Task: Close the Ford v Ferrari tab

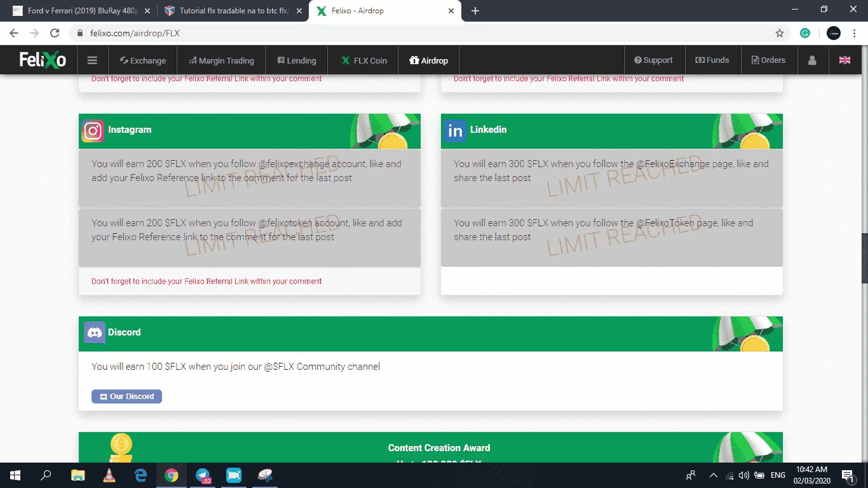Action: 147,11
